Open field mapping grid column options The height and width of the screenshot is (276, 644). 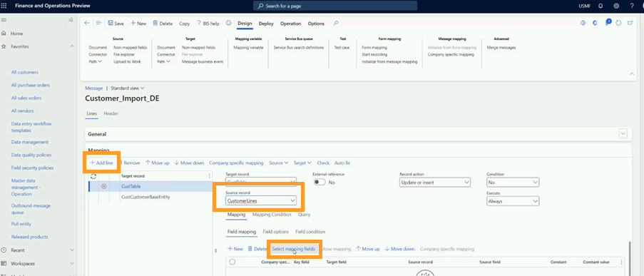(622, 262)
